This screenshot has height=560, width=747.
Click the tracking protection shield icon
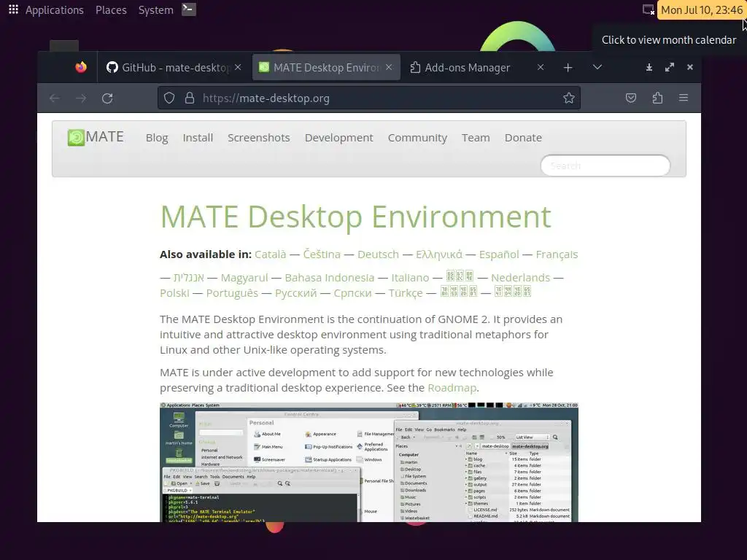point(169,98)
